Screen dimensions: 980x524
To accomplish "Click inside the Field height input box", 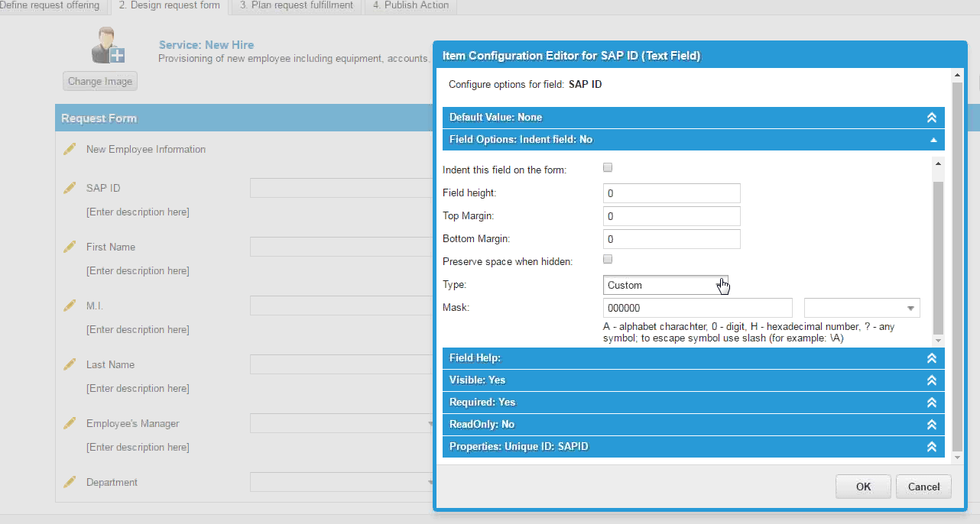I will [x=671, y=192].
